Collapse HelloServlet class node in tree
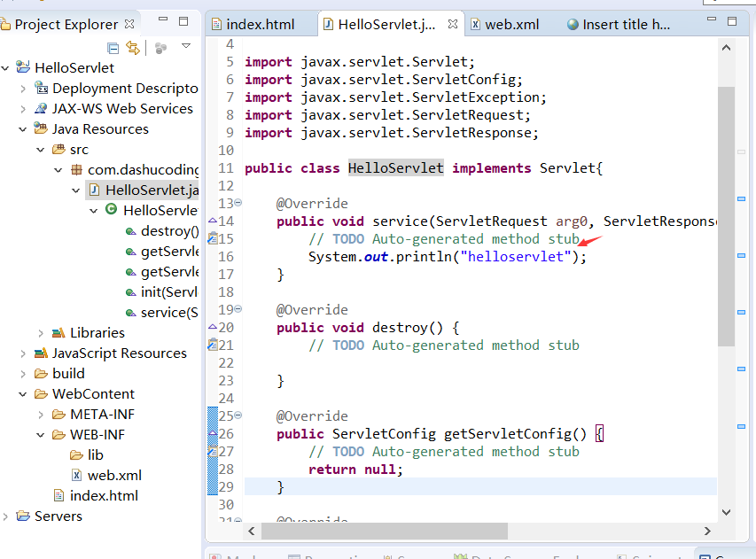 pos(94,211)
